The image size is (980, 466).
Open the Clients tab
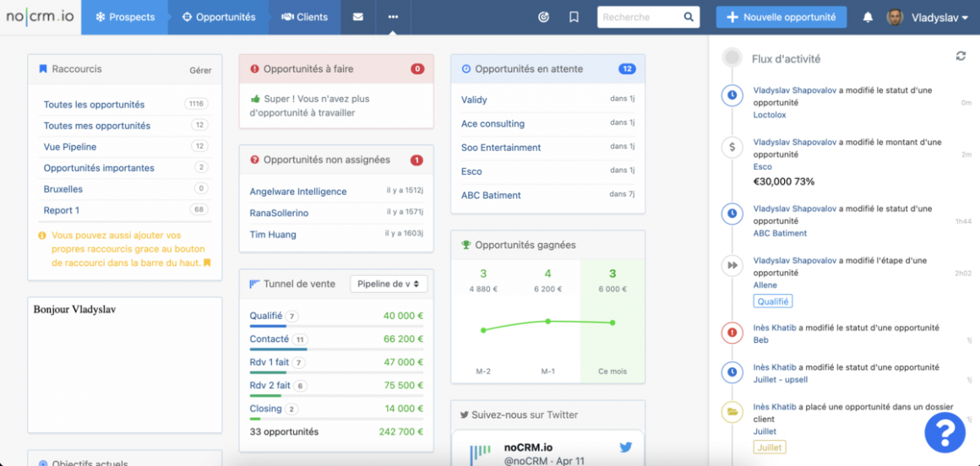point(304,17)
